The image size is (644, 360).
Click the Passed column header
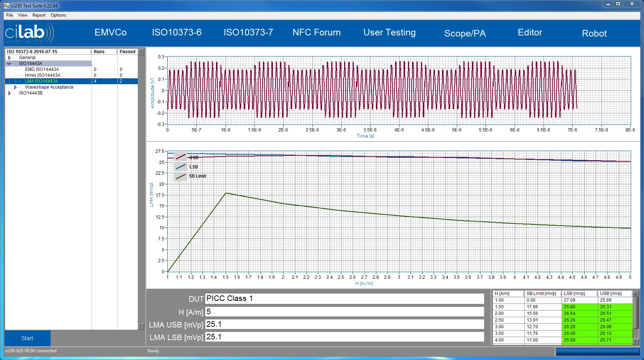point(128,52)
